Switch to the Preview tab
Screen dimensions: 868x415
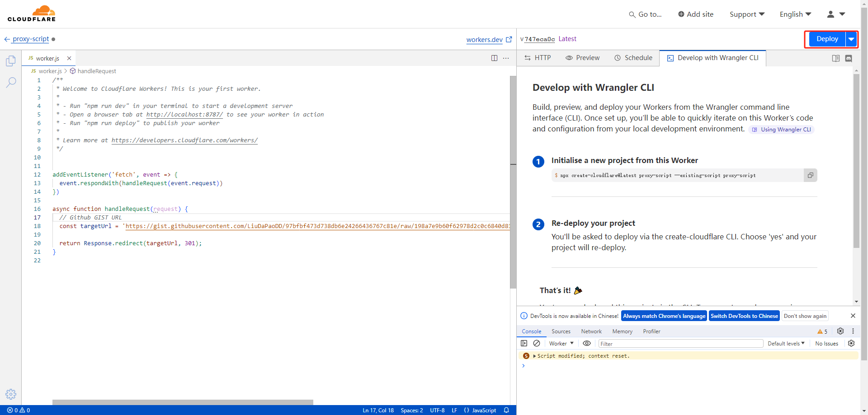(582, 58)
